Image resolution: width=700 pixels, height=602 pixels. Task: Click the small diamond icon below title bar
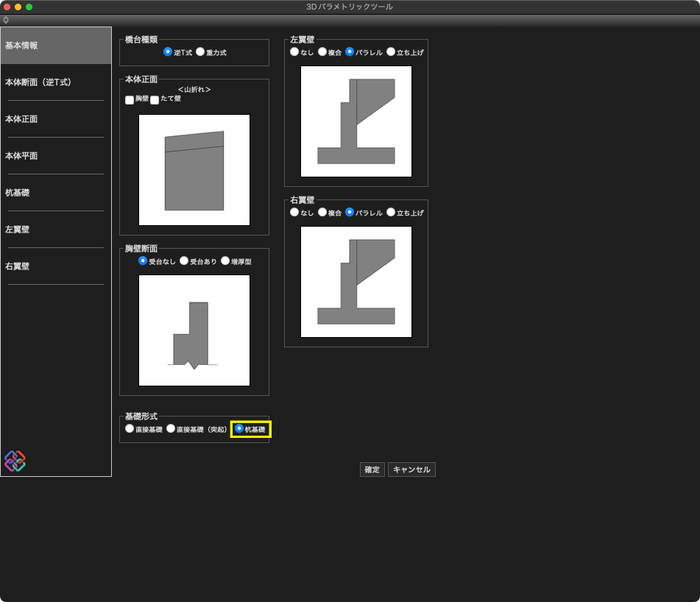pos(6,20)
